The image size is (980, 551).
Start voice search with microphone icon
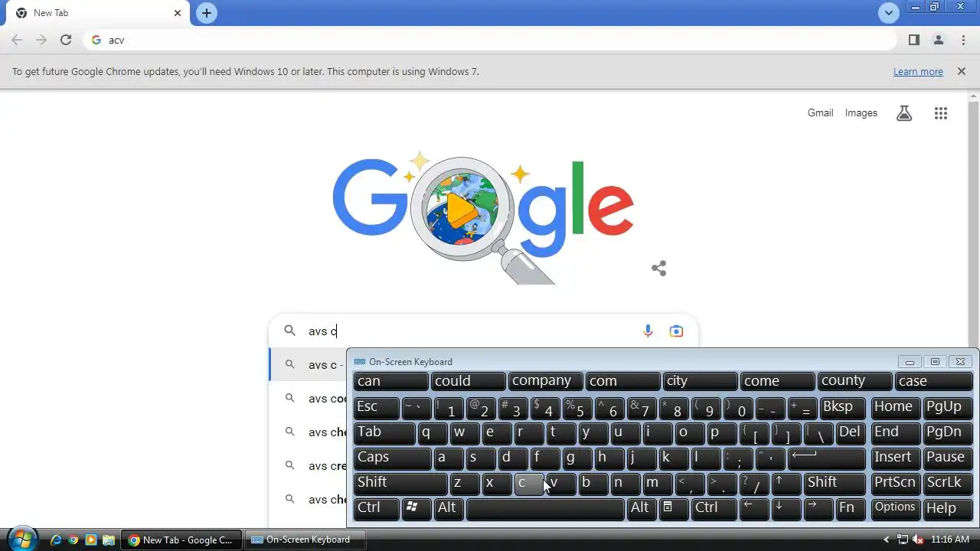[x=648, y=331]
